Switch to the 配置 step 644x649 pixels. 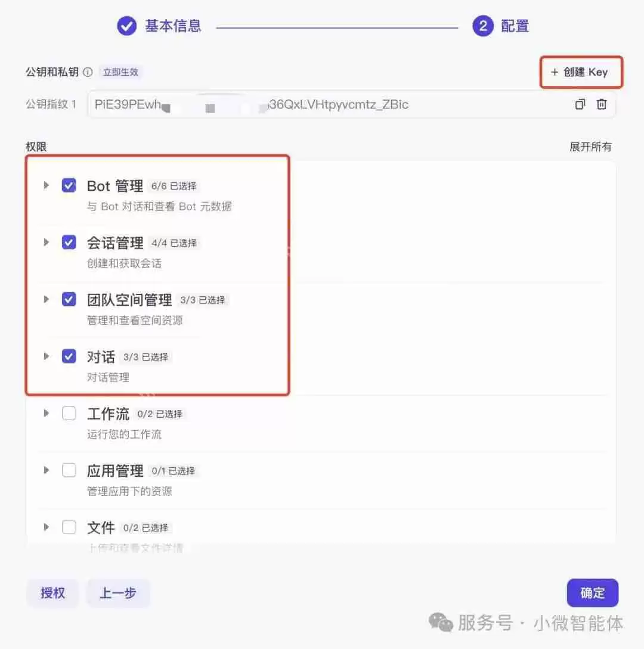click(513, 26)
